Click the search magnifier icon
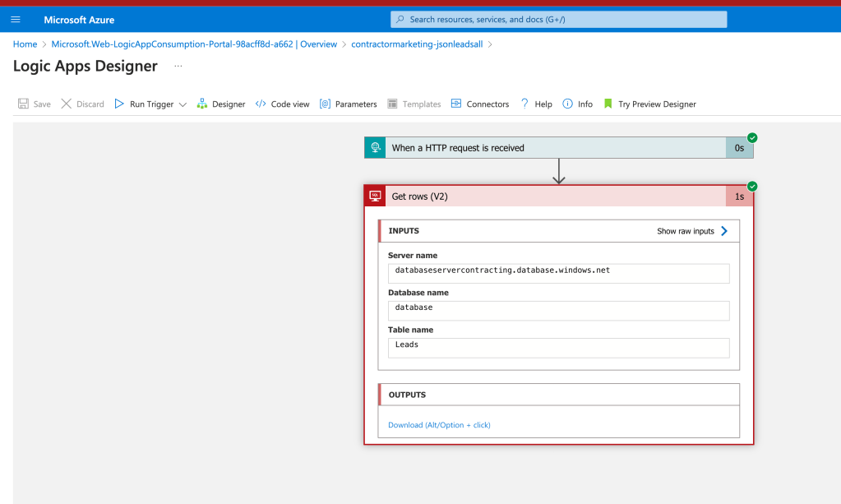Viewport: 841px width, 504px height. pos(400,19)
